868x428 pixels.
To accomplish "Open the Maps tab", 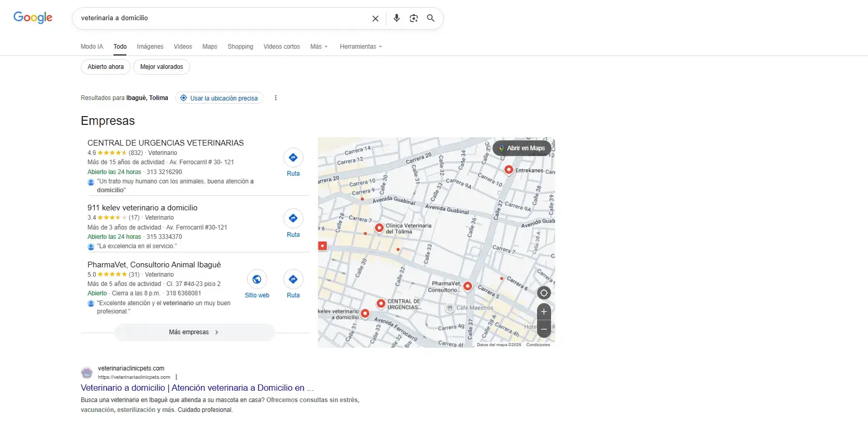I will click(210, 47).
